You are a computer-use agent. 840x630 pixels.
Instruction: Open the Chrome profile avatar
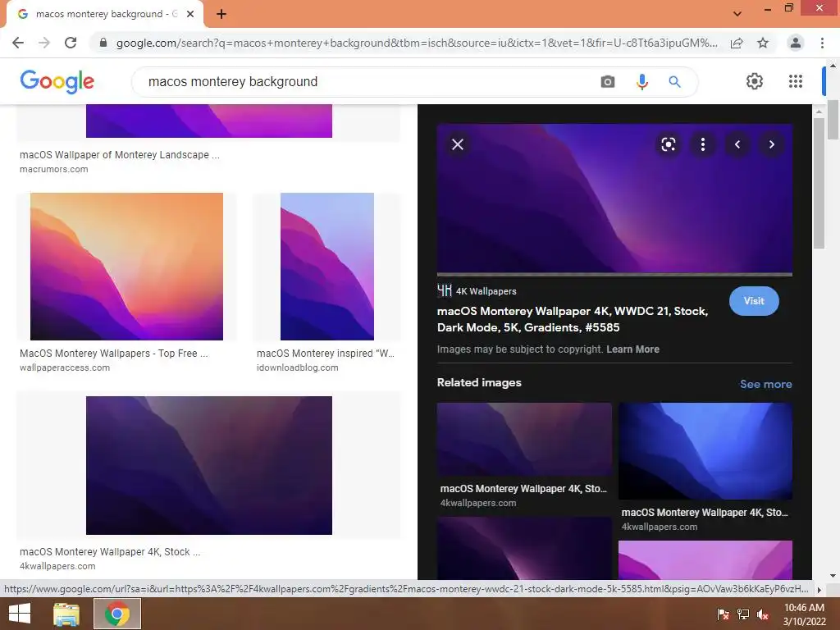click(796, 43)
